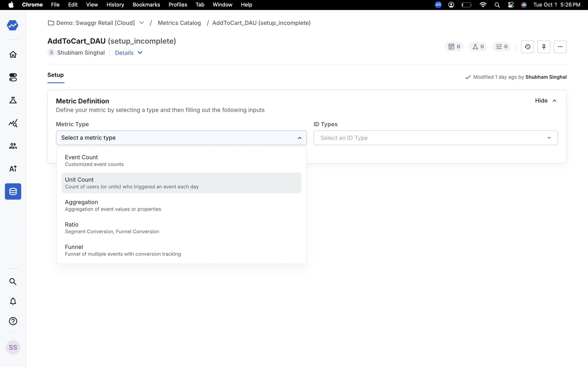
Task: Choose Funnel from metric type list
Action: coord(181,250)
